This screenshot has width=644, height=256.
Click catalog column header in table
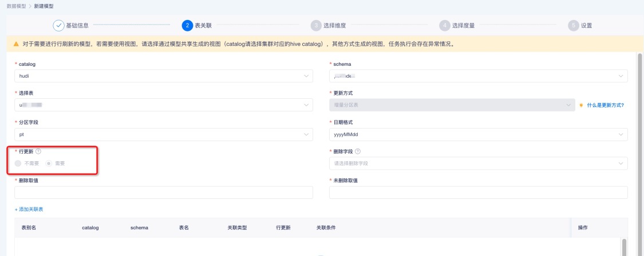pos(90,227)
